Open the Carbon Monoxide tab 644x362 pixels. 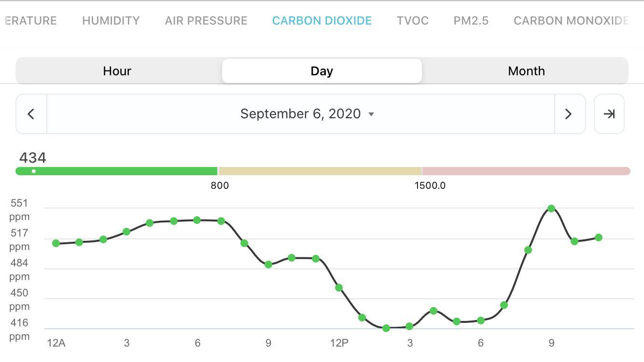coord(571,21)
